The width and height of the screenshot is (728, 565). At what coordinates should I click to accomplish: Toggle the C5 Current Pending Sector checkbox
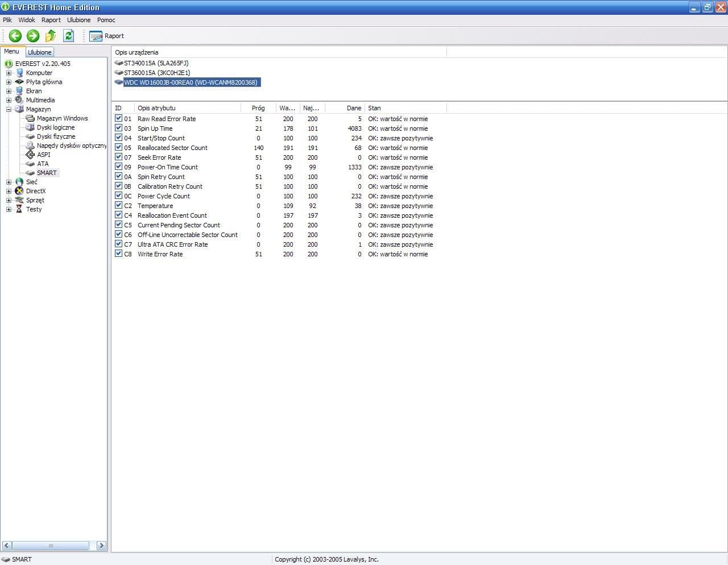click(x=118, y=225)
